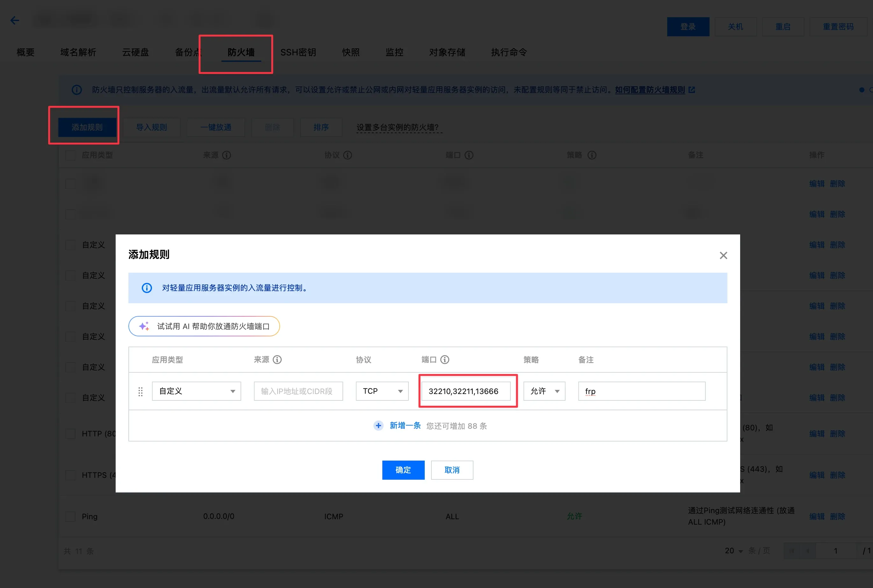Tick the Ping rule checkbox
Image resolution: width=873 pixels, height=588 pixels.
[70, 516]
